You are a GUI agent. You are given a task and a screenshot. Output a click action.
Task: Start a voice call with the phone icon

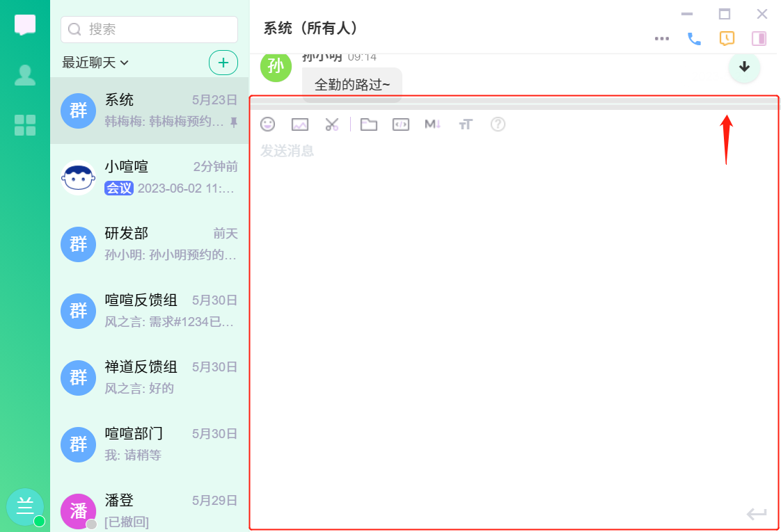pyautogui.click(x=694, y=39)
